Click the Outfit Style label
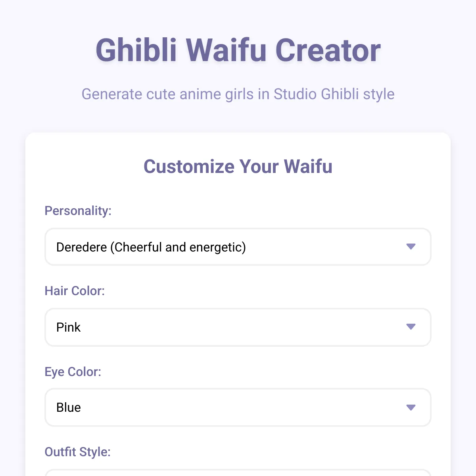 click(x=78, y=452)
